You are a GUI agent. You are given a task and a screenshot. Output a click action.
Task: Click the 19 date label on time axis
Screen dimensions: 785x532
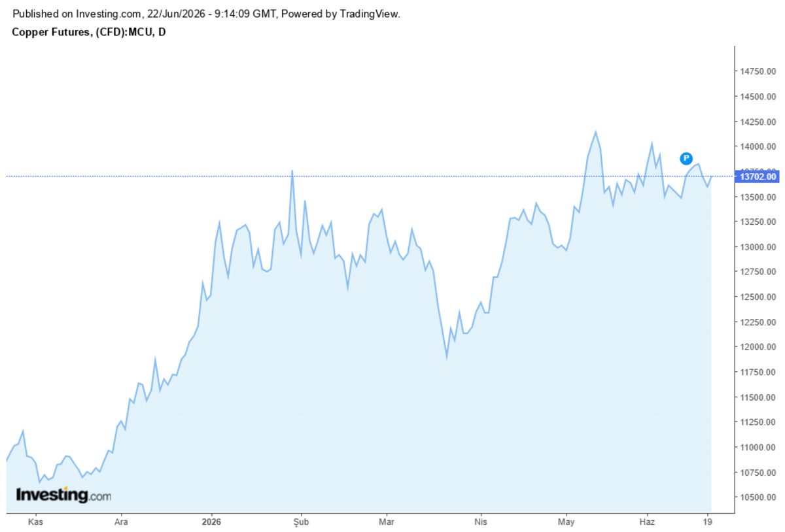click(x=708, y=522)
